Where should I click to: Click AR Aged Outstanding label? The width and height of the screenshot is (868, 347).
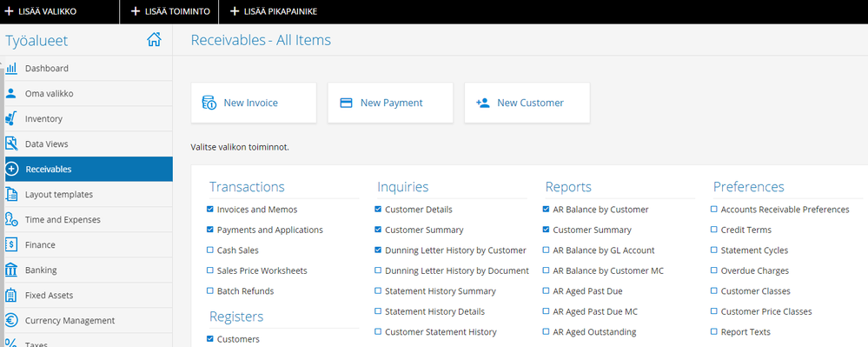tap(594, 332)
